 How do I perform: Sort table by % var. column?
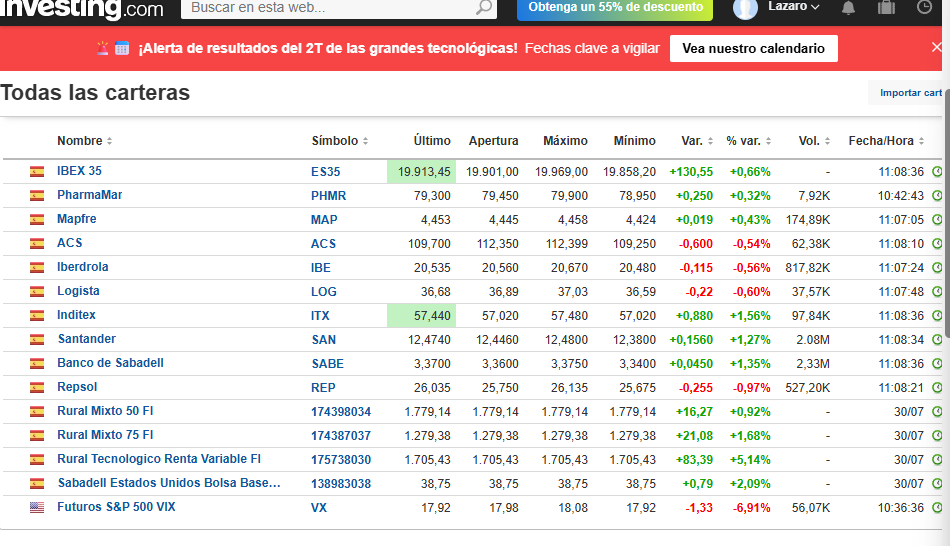tap(748, 141)
